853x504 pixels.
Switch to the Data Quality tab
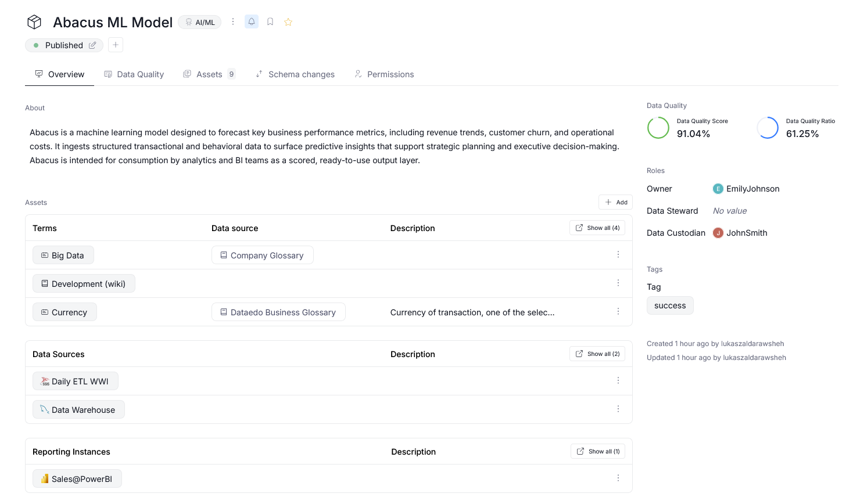click(x=134, y=74)
